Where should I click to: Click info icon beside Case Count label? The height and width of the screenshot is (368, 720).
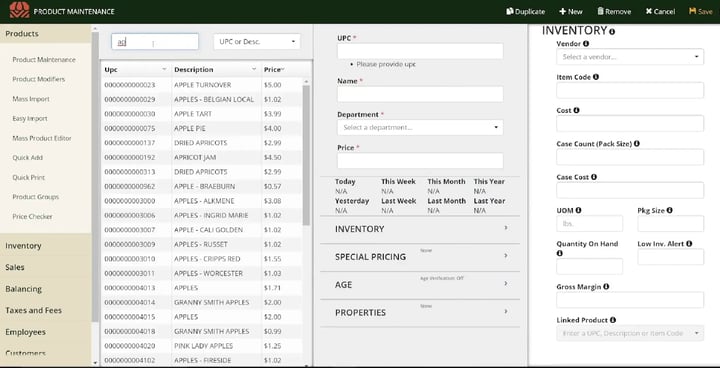coord(636,144)
